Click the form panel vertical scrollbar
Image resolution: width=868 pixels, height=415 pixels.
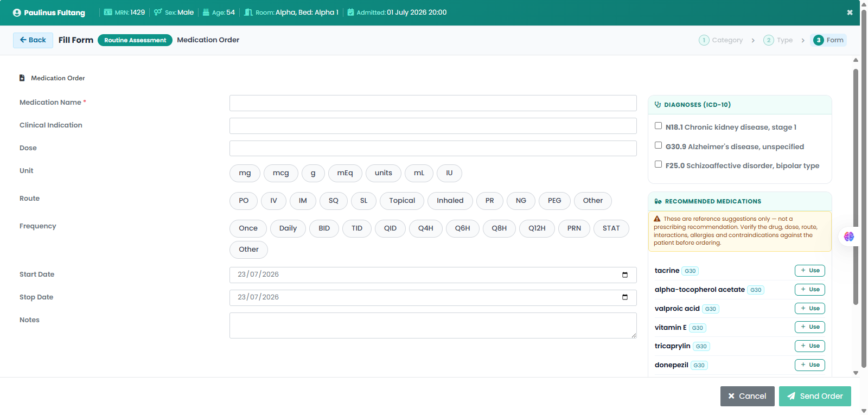coord(856,187)
